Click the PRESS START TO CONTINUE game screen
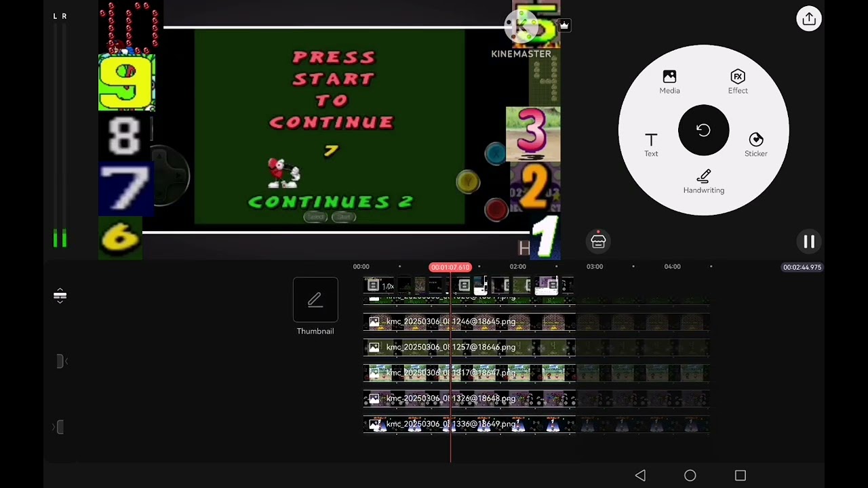868x488 pixels. coord(330,127)
